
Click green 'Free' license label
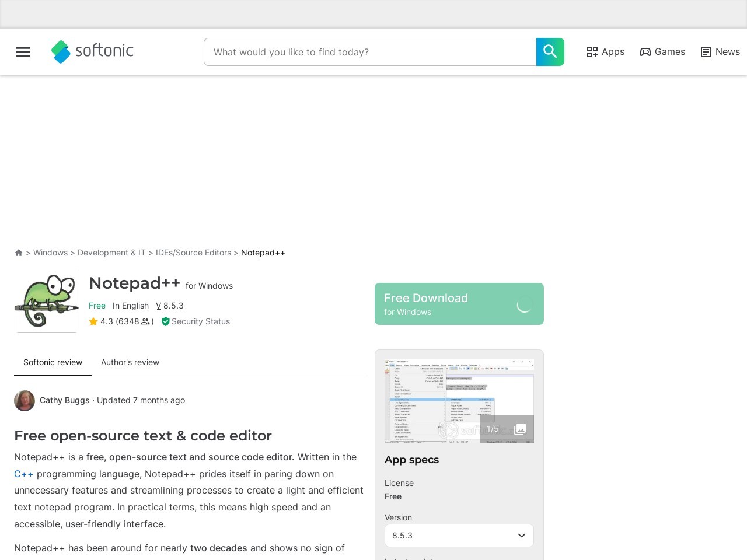(97, 306)
